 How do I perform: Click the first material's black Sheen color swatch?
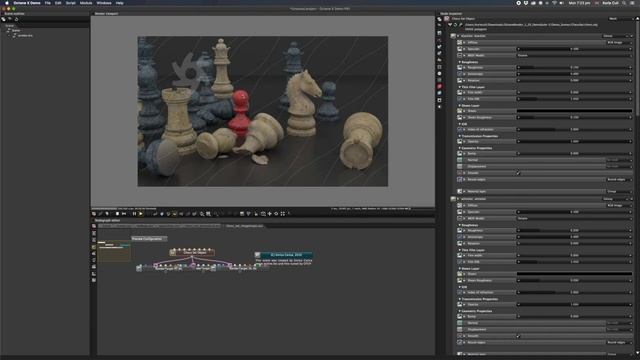tap(574, 111)
